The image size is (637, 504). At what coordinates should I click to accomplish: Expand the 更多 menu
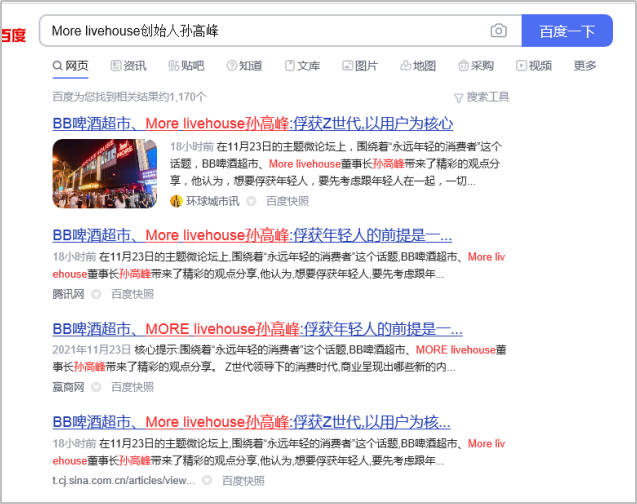click(585, 66)
